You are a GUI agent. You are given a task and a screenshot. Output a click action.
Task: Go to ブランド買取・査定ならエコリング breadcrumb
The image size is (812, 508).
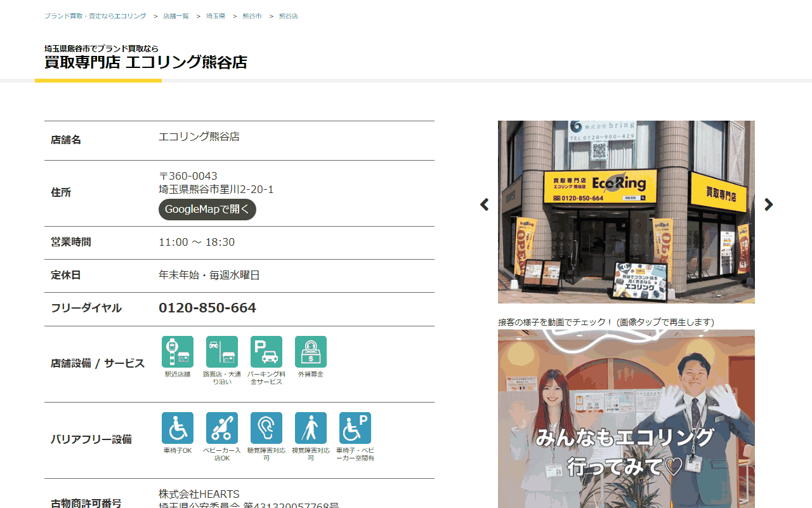[95, 16]
